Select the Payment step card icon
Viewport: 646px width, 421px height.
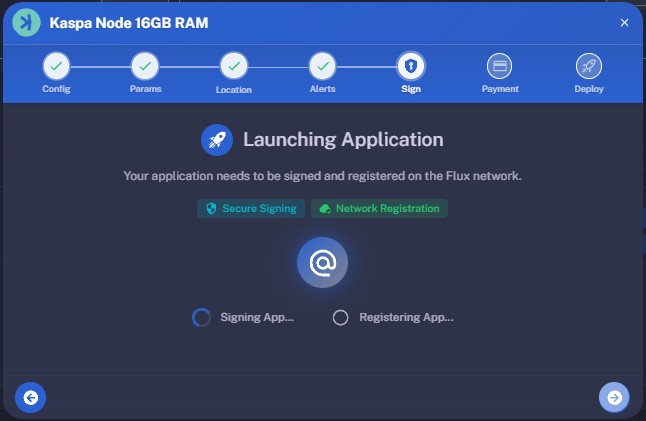point(500,67)
